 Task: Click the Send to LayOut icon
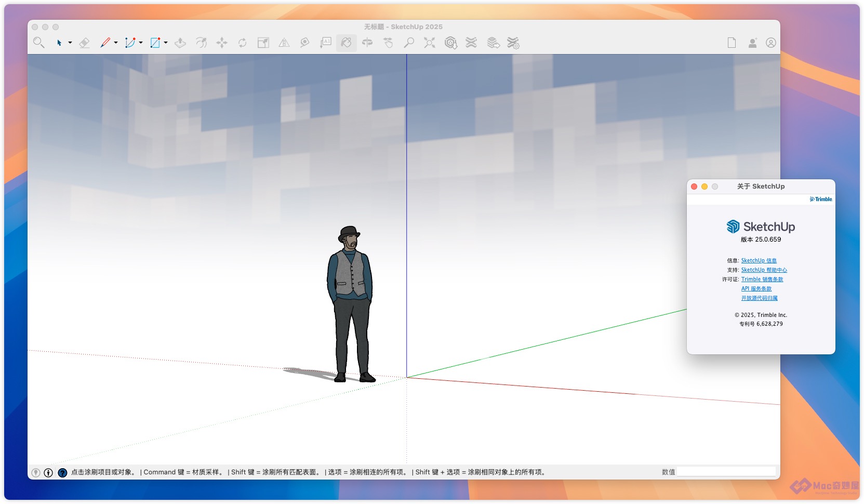(493, 43)
